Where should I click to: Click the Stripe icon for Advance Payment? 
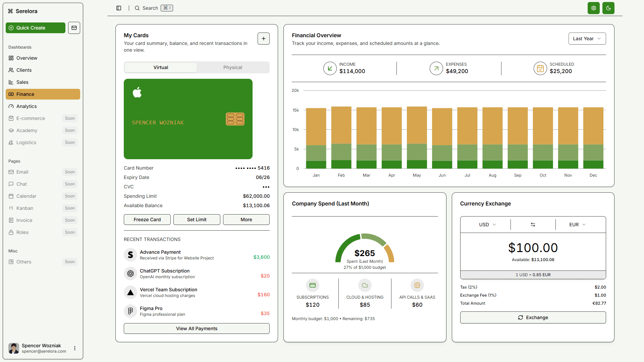[x=130, y=255]
